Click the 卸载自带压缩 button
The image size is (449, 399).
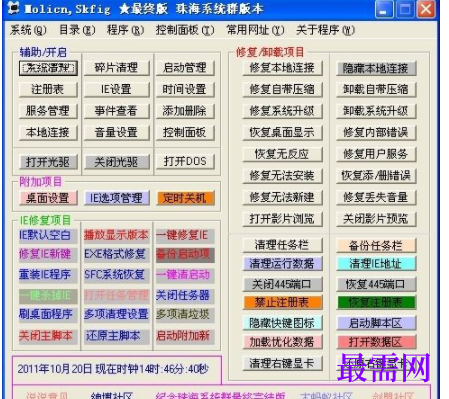(376, 89)
